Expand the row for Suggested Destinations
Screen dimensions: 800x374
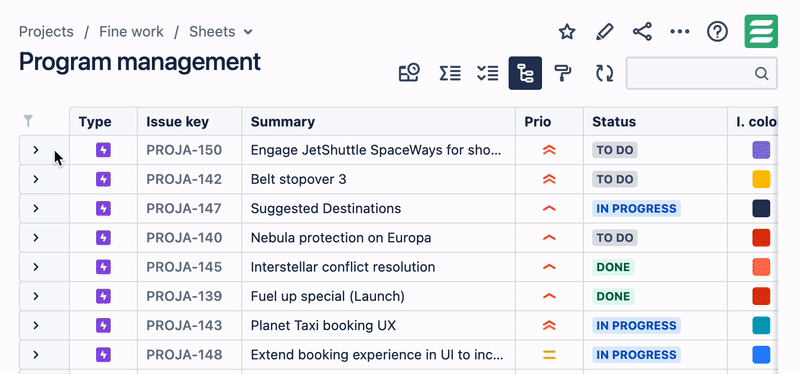point(36,208)
